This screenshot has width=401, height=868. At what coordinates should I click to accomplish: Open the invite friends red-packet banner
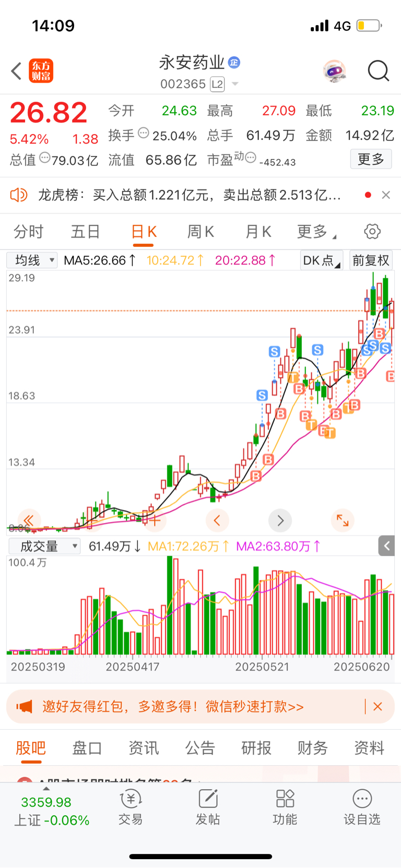pos(200,707)
